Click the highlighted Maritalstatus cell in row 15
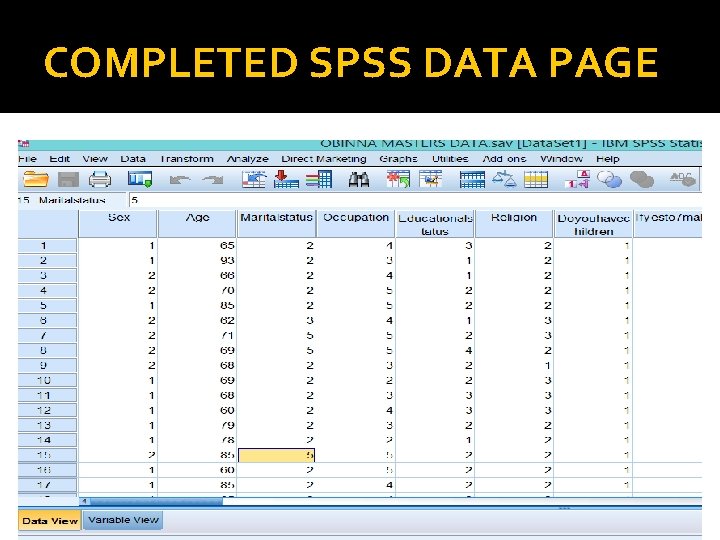This screenshot has width=720, height=540. pyautogui.click(x=276, y=455)
